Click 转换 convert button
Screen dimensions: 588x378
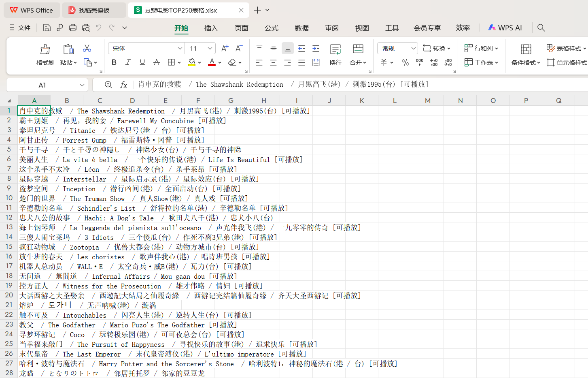[436, 48]
